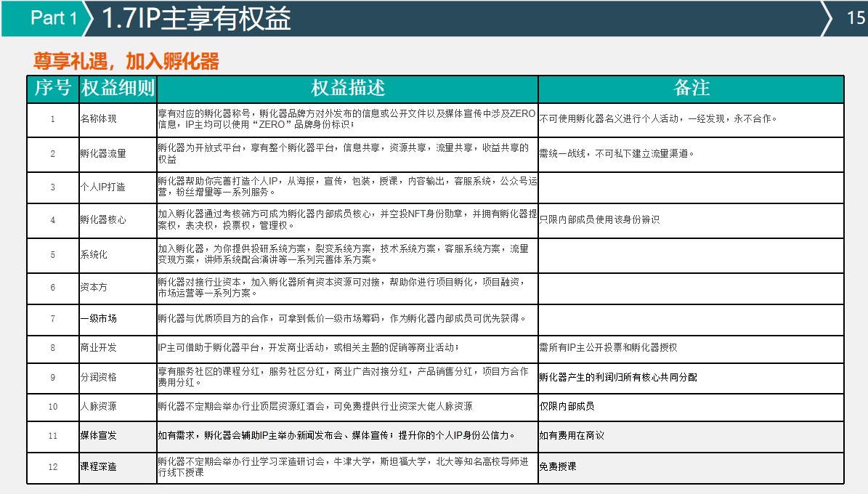Click the chevron arrow shape beside page number
Viewport: 868px width, 494px height.
point(827,20)
